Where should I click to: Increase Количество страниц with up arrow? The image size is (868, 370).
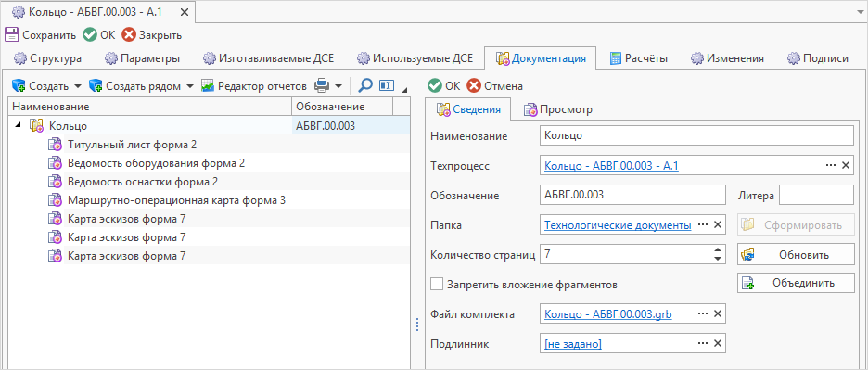pos(718,250)
